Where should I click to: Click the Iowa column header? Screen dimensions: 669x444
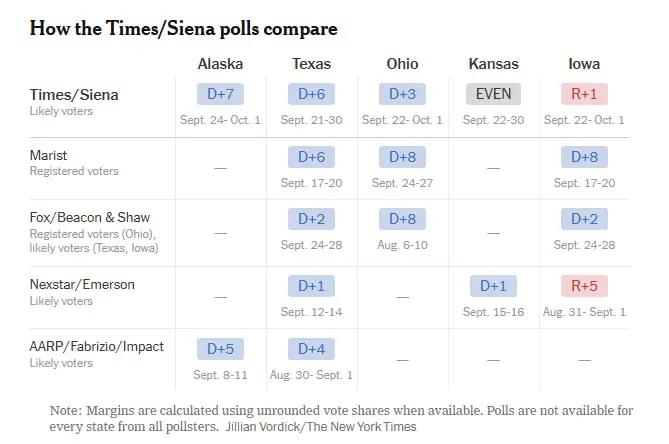584,64
